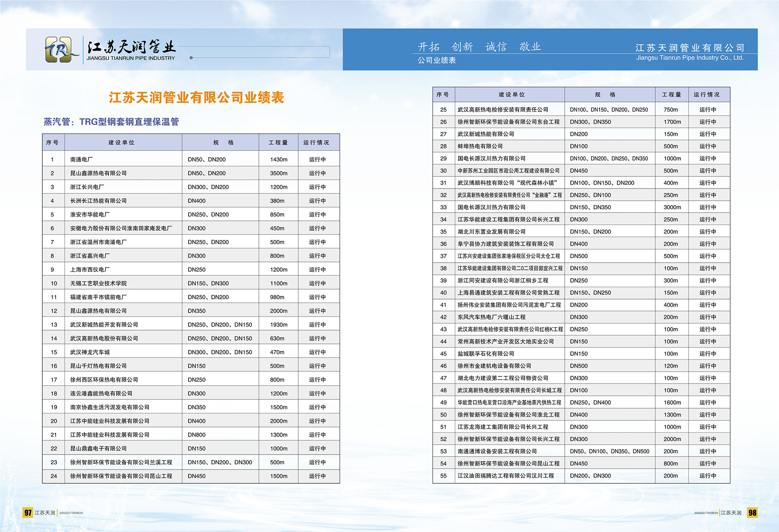Select the row for 南通电厂
Viewport: 779px width, 532px height.
[81, 159]
